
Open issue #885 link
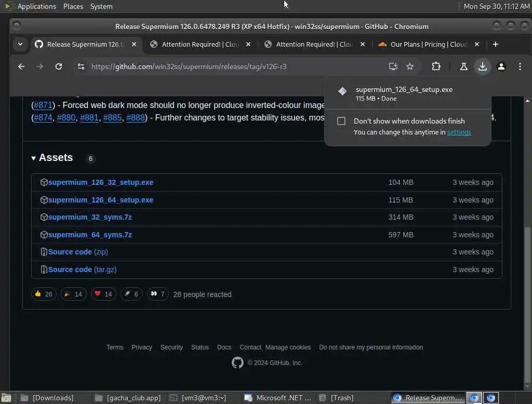point(112,118)
